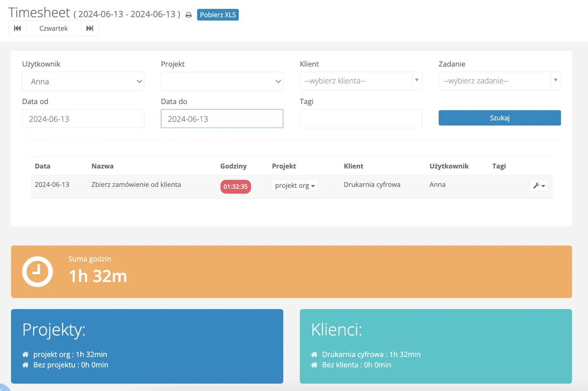Click the Tagi input field

pos(361,119)
